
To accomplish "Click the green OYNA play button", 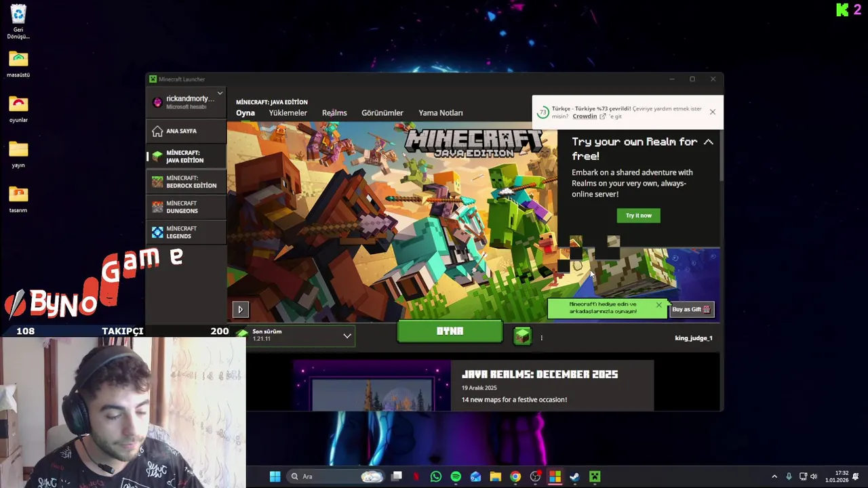I will tap(450, 331).
